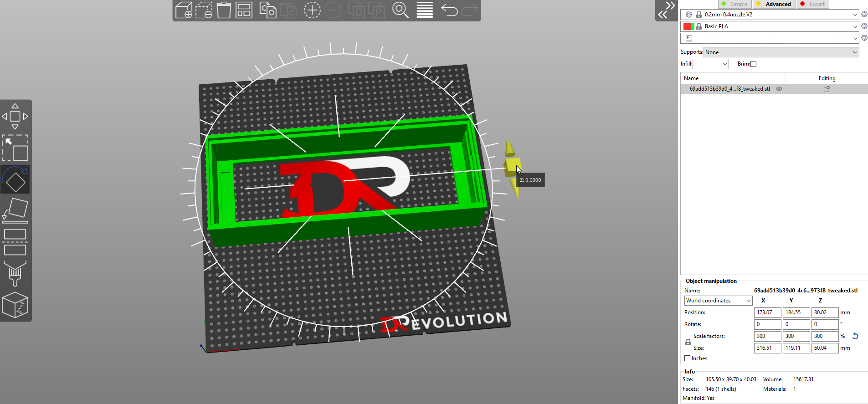Expand the printer selection dropdown
This screenshot has width=868, height=404.
click(x=770, y=38)
